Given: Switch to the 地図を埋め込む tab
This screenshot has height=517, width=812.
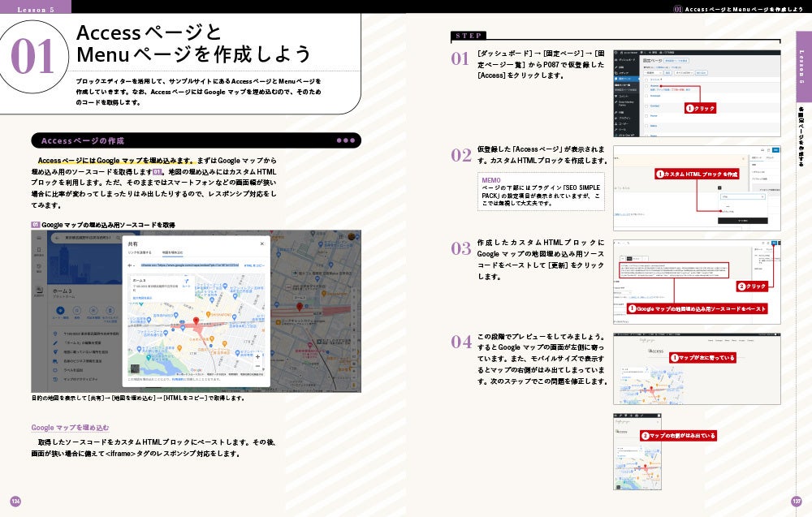Looking at the screenshot, I should pyautogui.click(x=172, y=252).
